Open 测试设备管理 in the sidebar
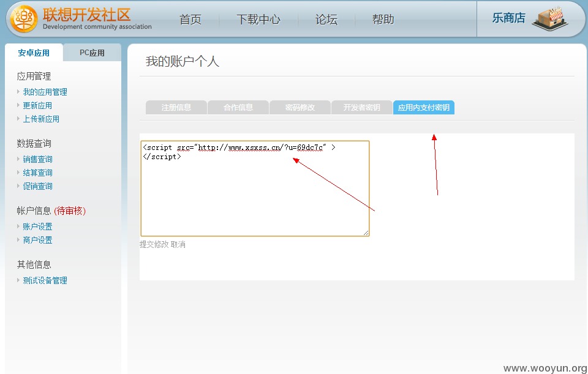This screenshot has height=374, width=588. (x=45, y=280)
